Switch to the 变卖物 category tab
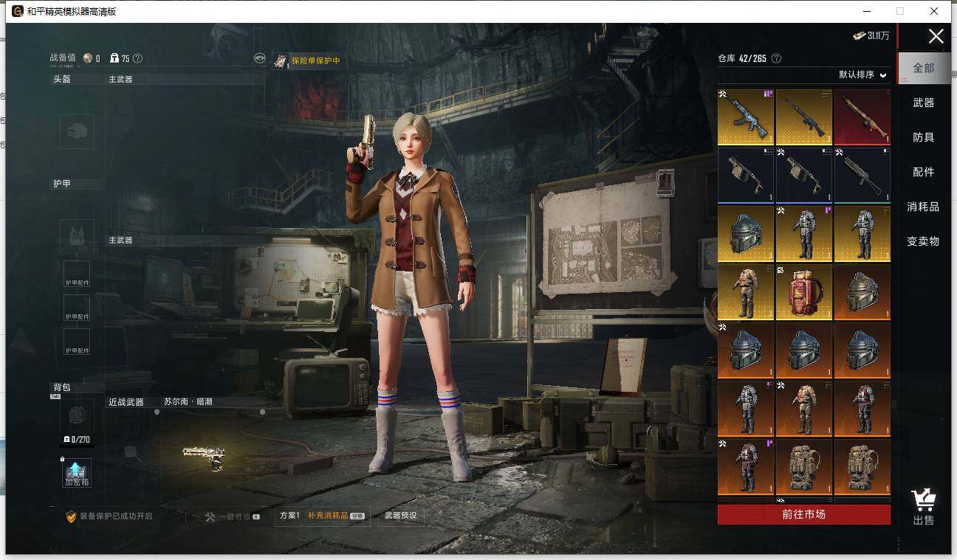Screen dimensions: 957x560 [x=924, y=241]
